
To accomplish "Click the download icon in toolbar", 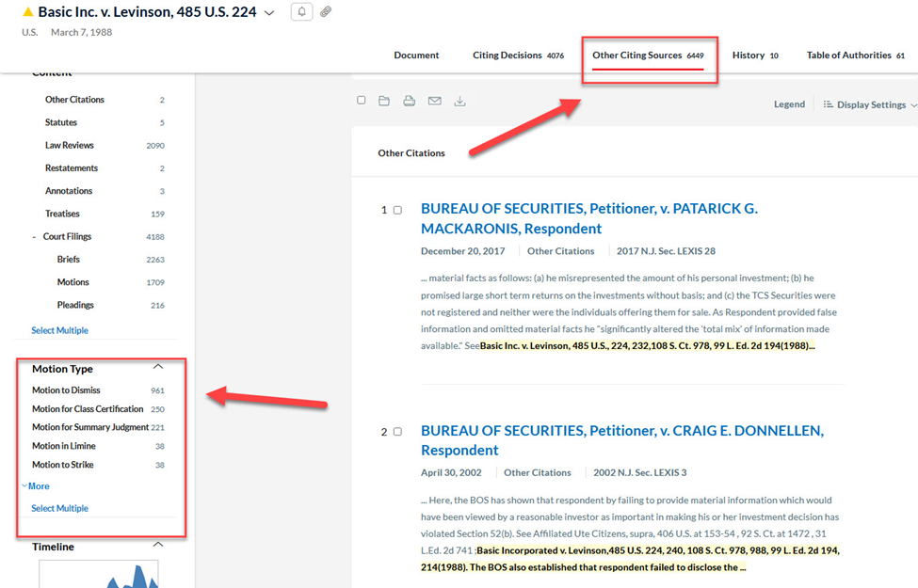I will coord(460,102).
